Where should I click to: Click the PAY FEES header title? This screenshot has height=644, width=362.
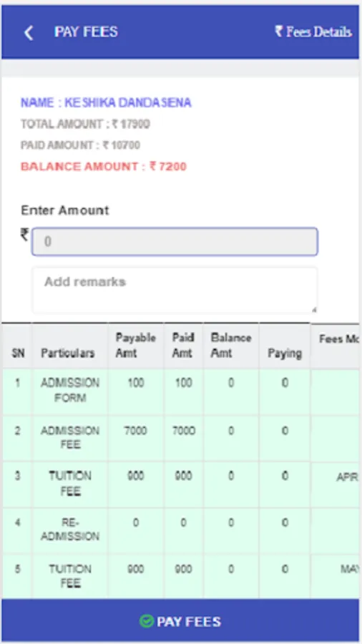(86, 32)
